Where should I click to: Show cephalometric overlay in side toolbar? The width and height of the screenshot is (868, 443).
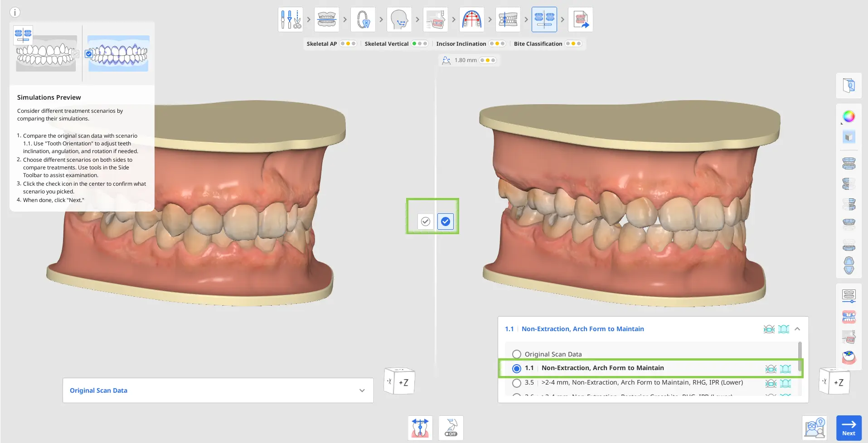(849, 337)
